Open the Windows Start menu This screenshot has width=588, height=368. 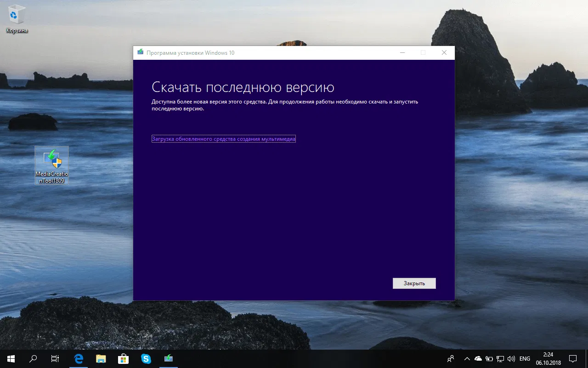point(11,358)
